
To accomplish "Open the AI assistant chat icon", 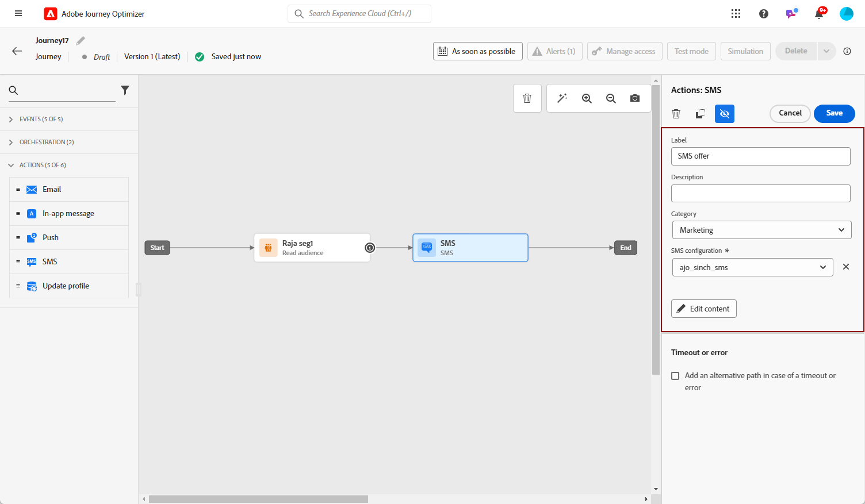I will tap(791, 13).
